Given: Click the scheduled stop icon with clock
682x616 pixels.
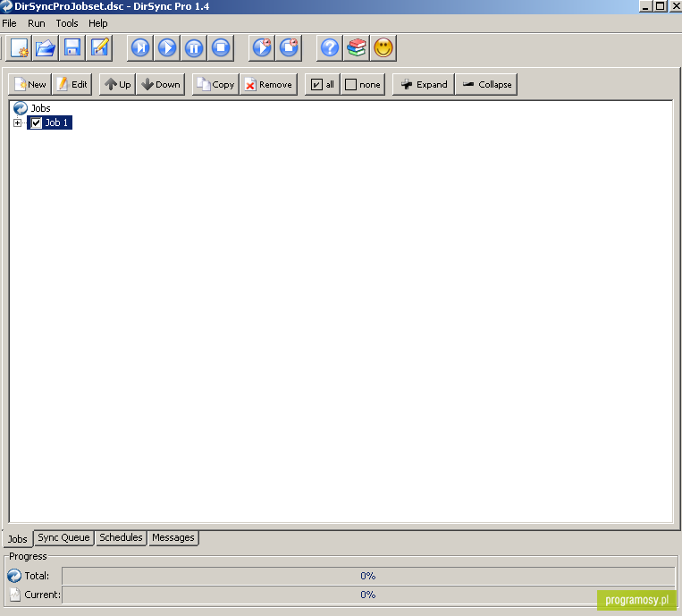Looking at the screenshot, I should [289, 48].
